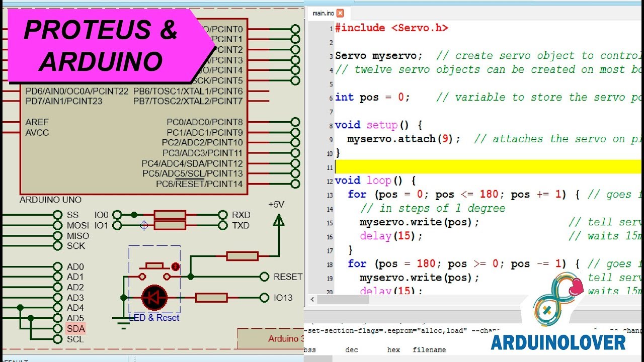Click the 'void setup() {' line

point(378,125)
